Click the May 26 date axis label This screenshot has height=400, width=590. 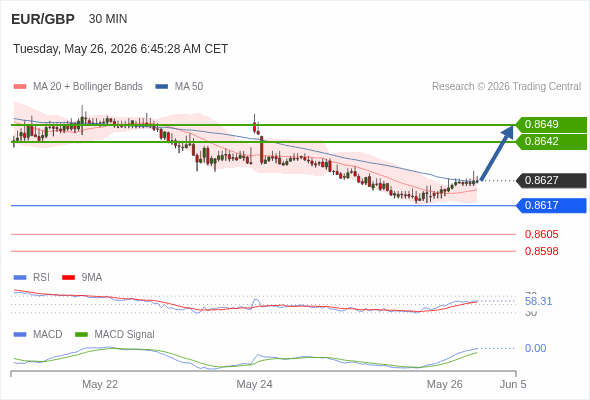(x=445, y=384)
